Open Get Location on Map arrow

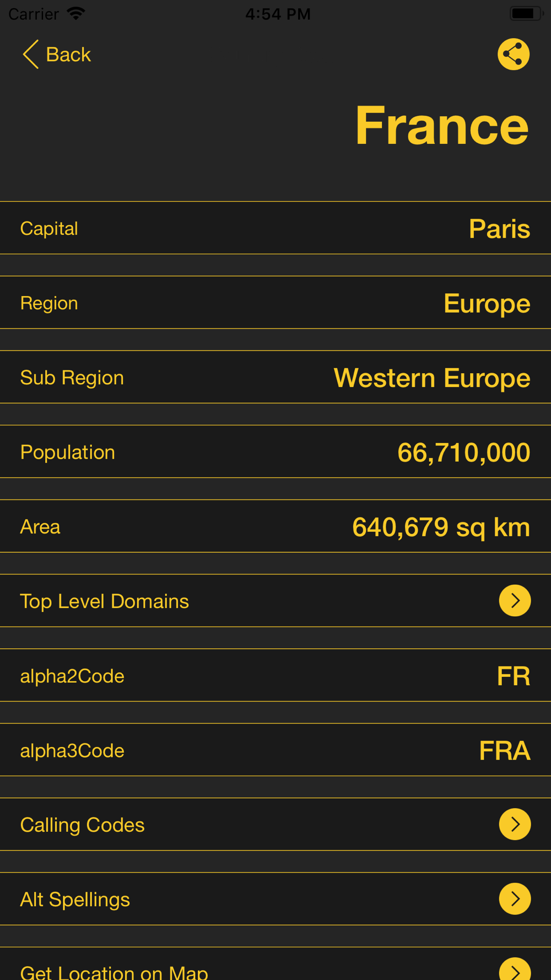pyautogui.click(x=515, y=969)
